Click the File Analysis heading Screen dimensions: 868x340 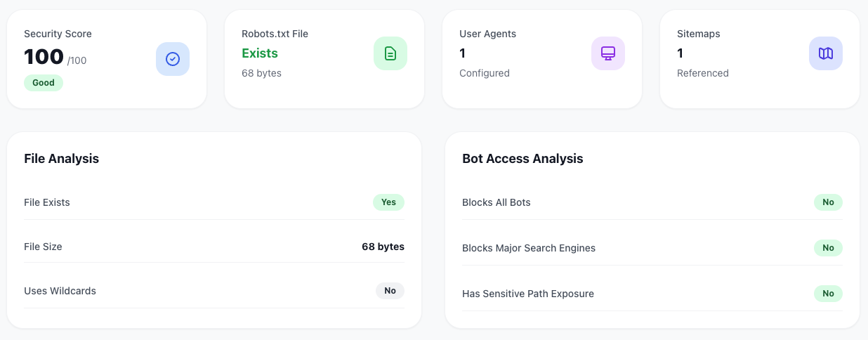[62, 159]
